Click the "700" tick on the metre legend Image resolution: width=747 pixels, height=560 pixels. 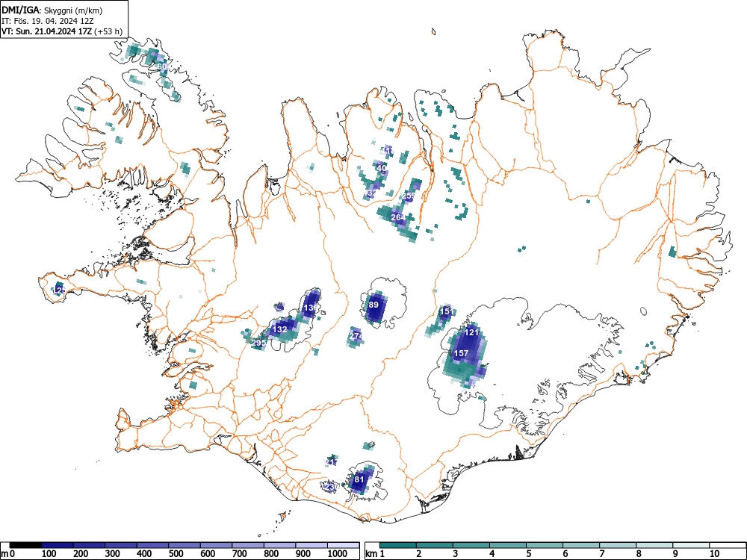coord(240,553)
